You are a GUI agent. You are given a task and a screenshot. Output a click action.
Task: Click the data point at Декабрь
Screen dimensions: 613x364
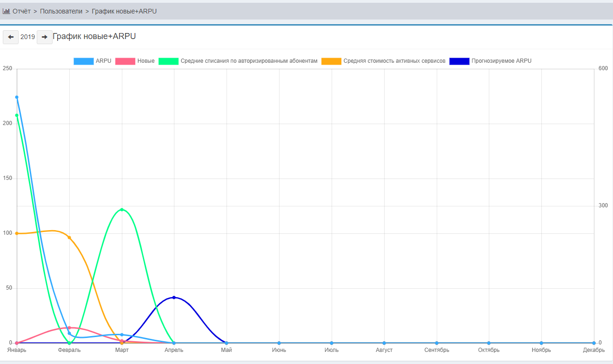tap(594, 343)
